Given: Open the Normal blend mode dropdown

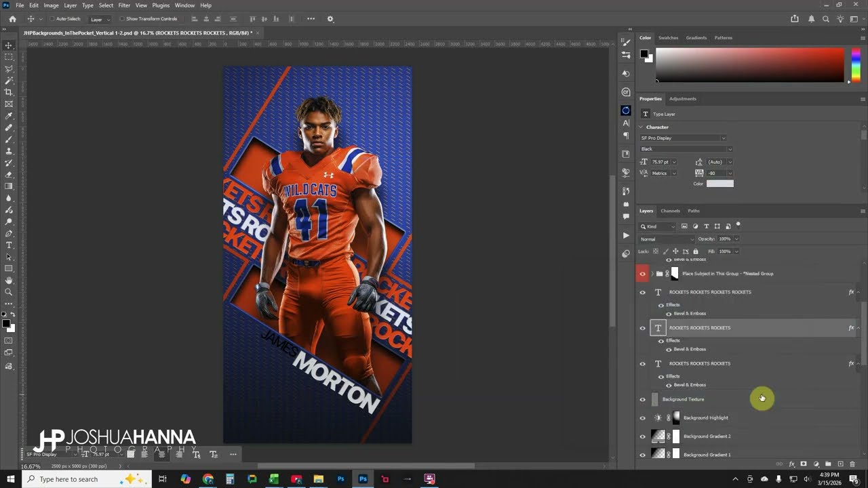Looking at the screenshot, I should tap(667, 239).
